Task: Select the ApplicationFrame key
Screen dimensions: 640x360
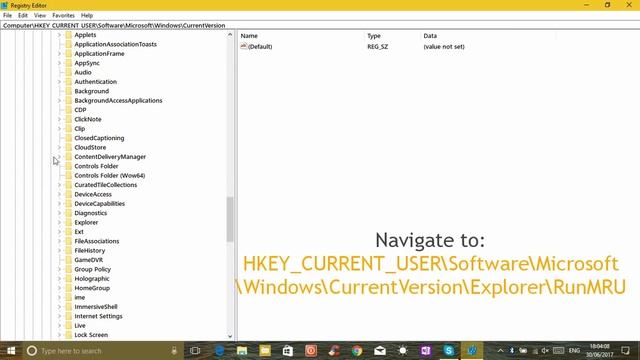Action: click(99, 53)
